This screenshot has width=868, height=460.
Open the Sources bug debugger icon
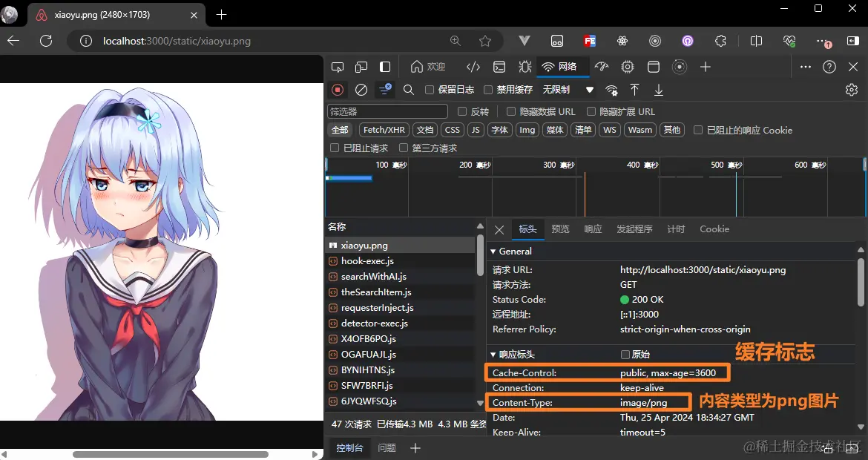point(525,67)
